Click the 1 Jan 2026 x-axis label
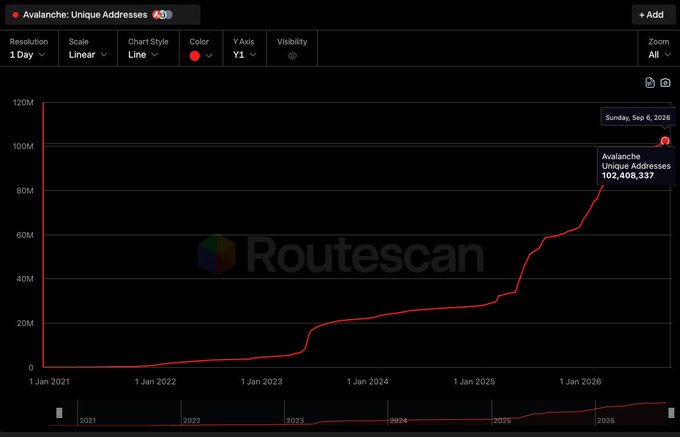Screen dimensions: 680x437 tap(580, 382)
